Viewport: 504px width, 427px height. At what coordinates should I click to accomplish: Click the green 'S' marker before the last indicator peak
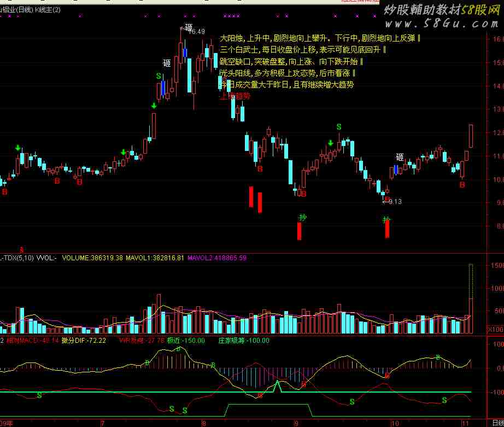click(x=444, y=400)
